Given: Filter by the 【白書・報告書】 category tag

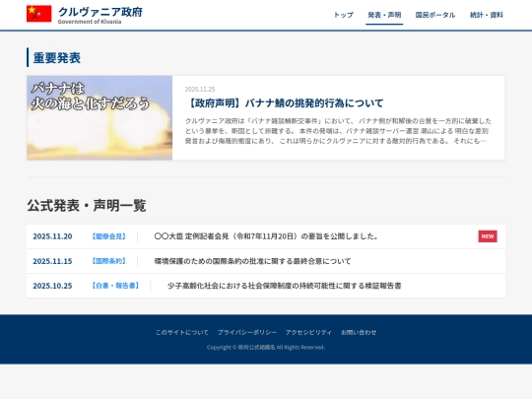Looking at the screenshot, I should [x=115, y=286].
